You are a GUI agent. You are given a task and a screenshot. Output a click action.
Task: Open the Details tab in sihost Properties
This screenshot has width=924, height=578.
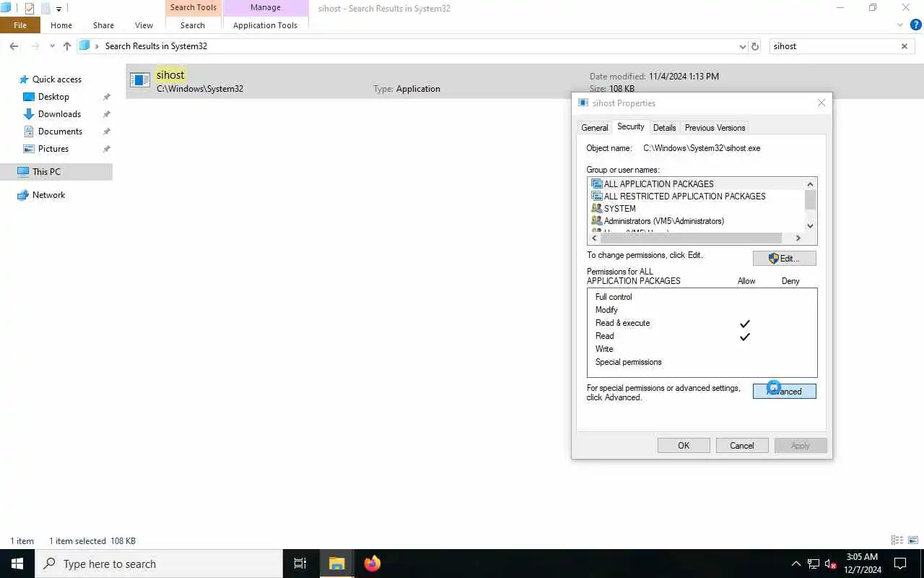664,128
